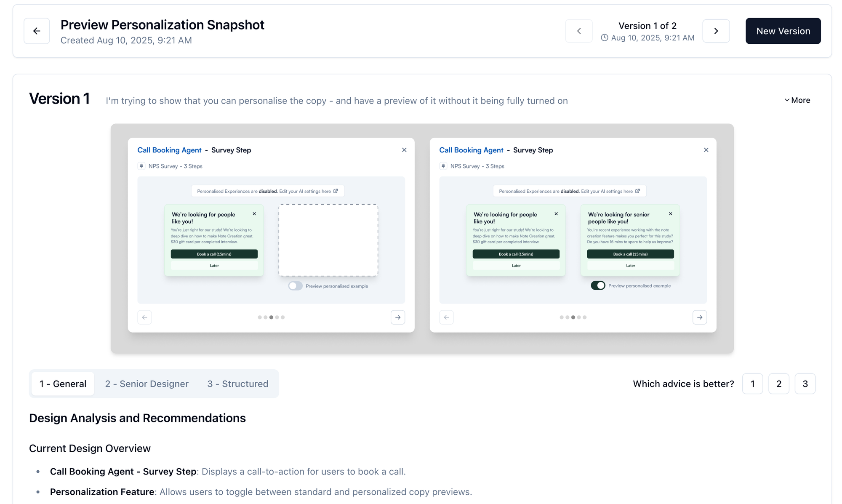Expand the More chevron for Version 1
Viewport: 842px width, 504px height.
pyautogui.click(x=797, y=100)
